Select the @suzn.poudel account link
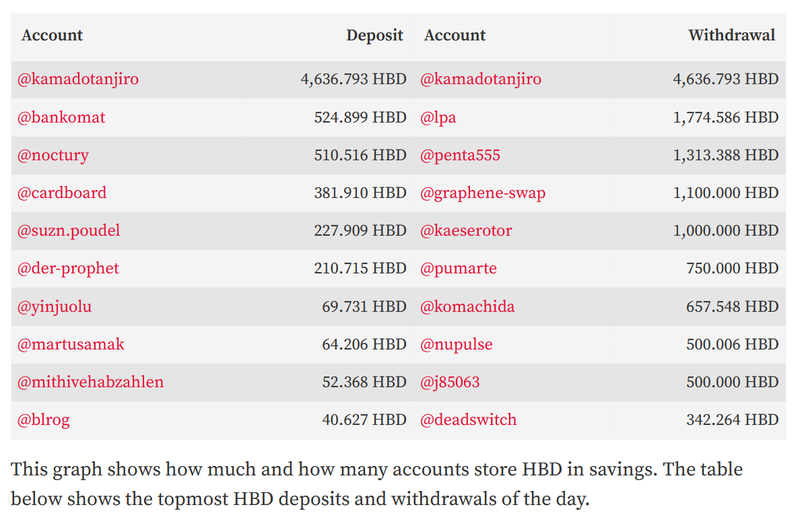The width and height of the screenshot is (800, 532). (x=69, y=231)
